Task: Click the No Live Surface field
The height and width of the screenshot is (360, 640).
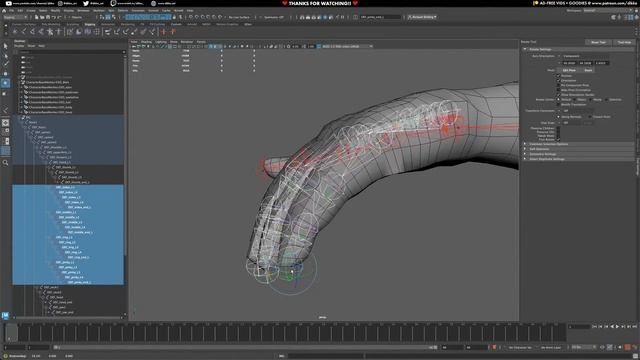Action: 239,17
